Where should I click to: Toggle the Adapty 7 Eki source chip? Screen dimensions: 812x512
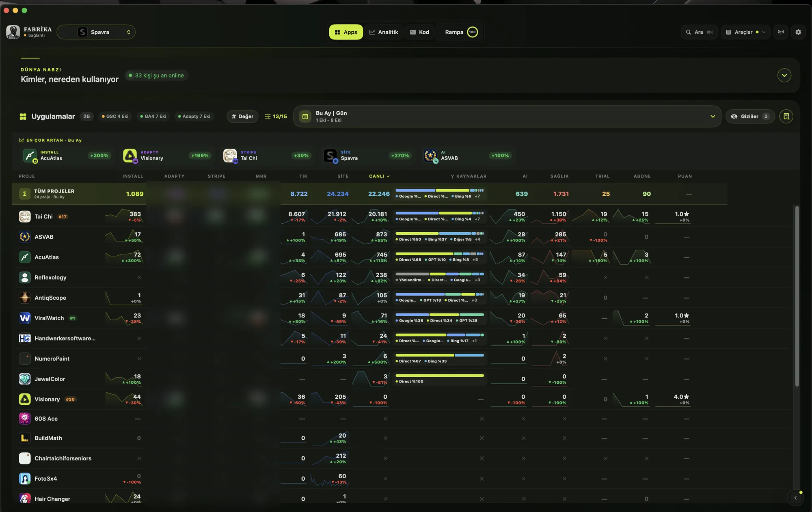coord(194,117)
